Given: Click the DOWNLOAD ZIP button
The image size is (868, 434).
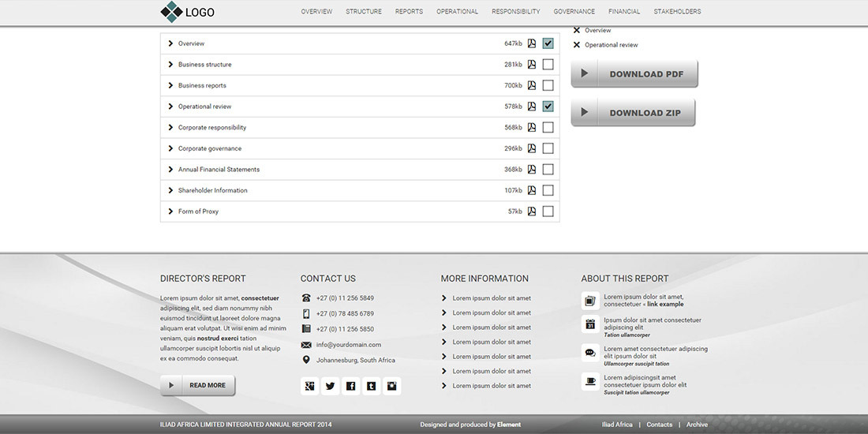Looking at the screenshot, I should (x=634, y=112).
